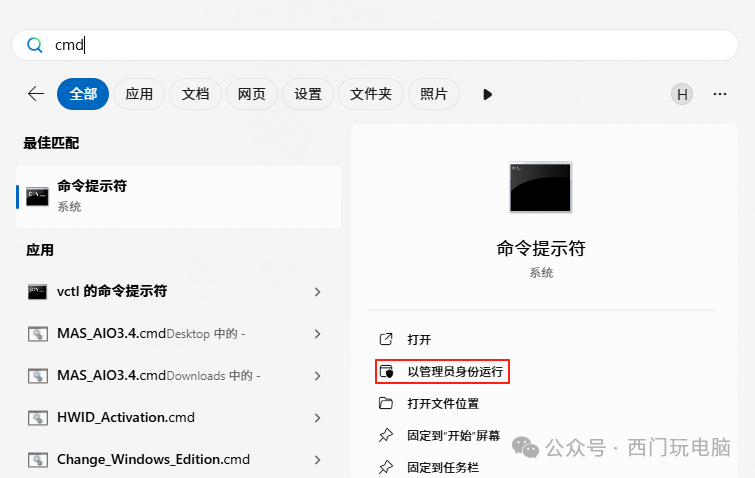Click the search magnifier icon
Viewport: 755px width, 478px height.
click(x=35, y=45)
